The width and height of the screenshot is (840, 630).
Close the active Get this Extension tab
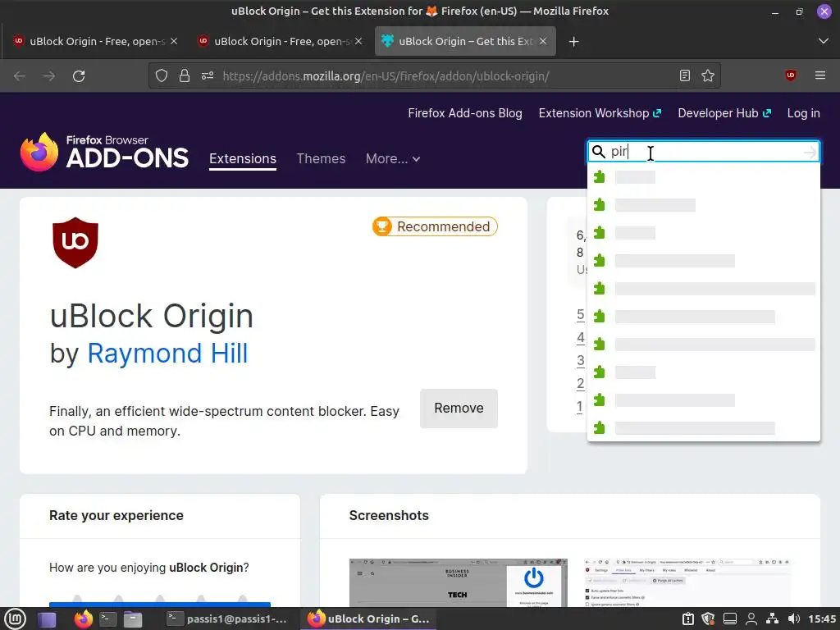tap(543, 41)
